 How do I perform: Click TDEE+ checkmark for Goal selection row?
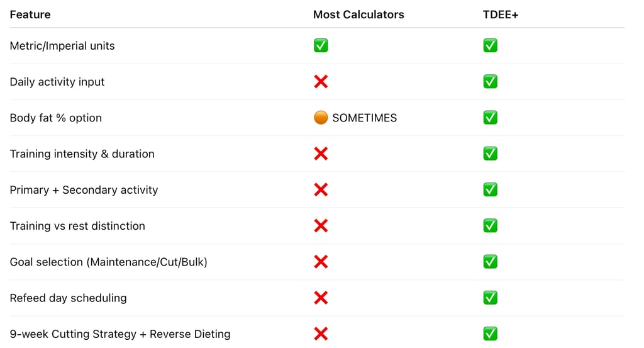[491, 262]
